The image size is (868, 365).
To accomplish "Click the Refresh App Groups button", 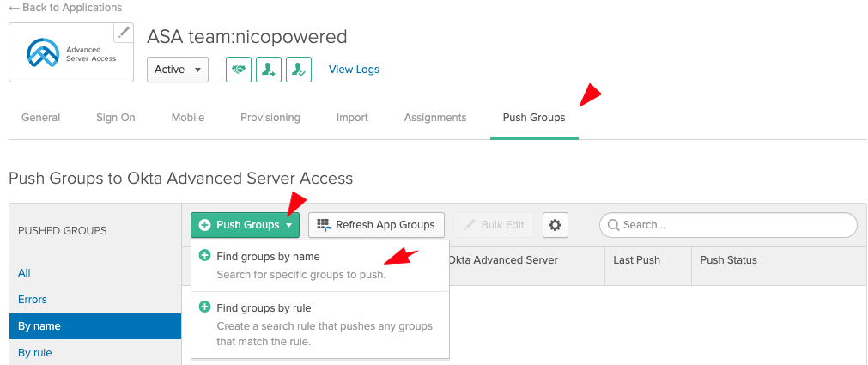I will tap(376, 225).
